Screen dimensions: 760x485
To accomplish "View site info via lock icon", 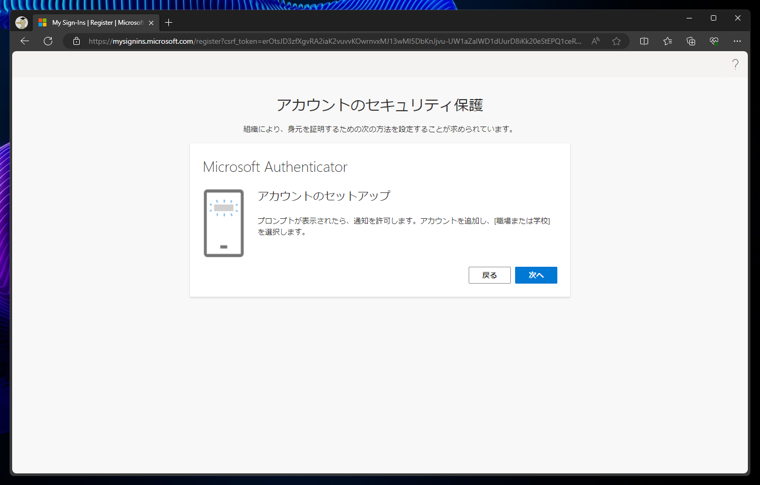I will [x=76, y=41].
